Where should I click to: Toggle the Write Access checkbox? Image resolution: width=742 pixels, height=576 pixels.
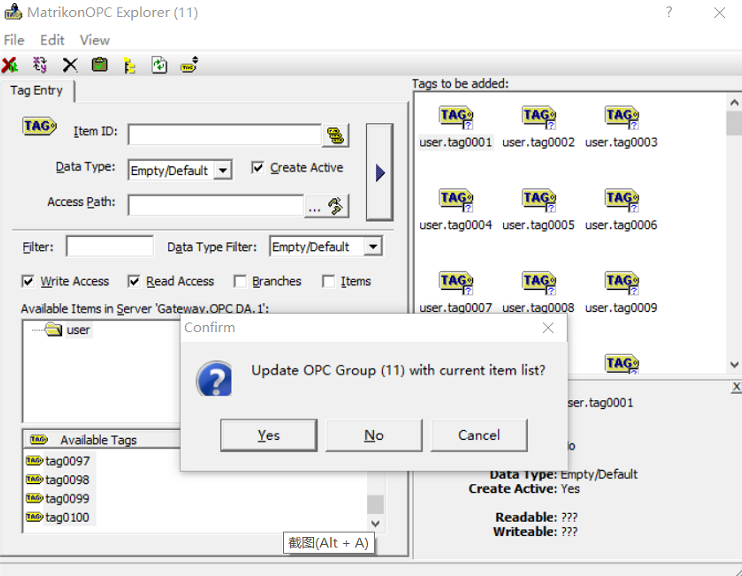(x=28, y=281)
